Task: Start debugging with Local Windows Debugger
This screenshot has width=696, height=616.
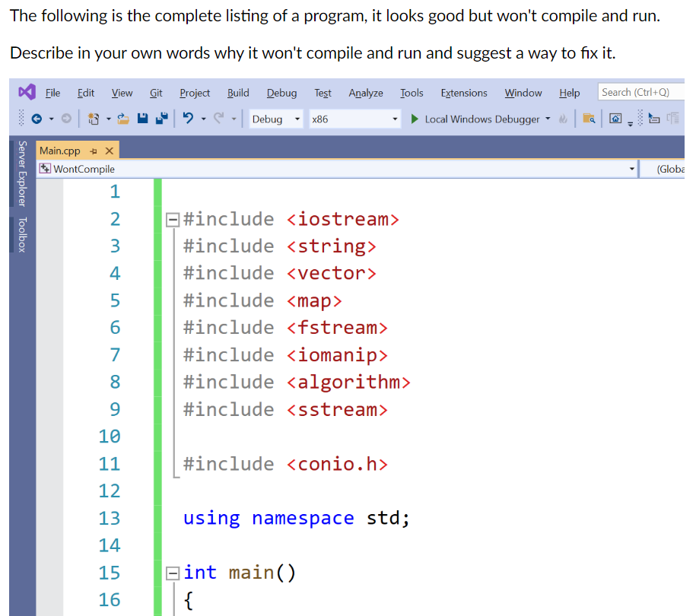Action: 479,119
